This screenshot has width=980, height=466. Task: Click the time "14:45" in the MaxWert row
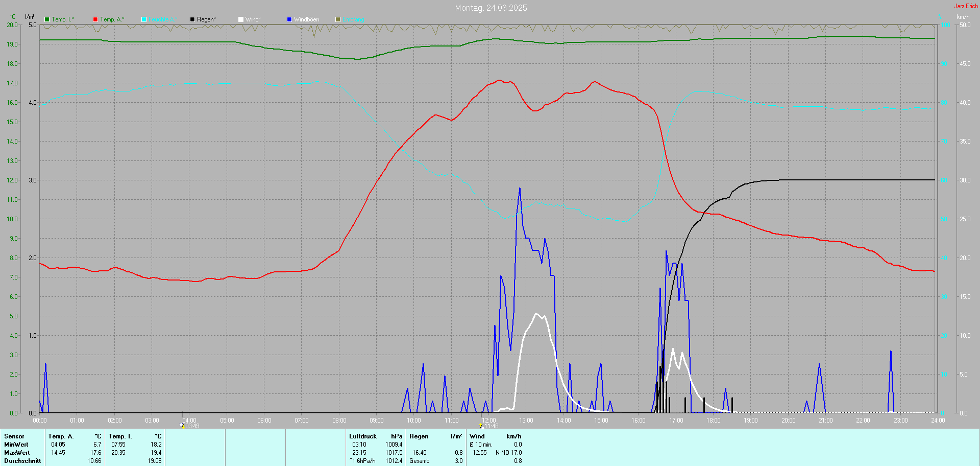coord(58,453)
